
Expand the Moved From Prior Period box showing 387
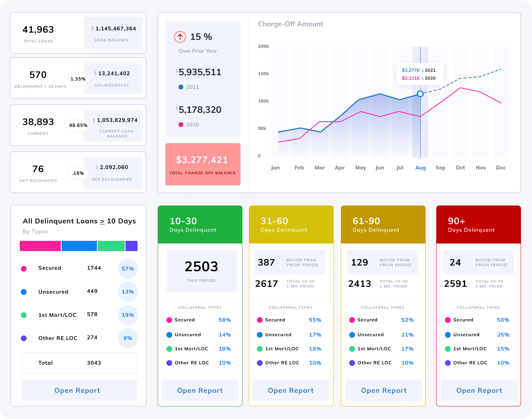coord(289,262)
